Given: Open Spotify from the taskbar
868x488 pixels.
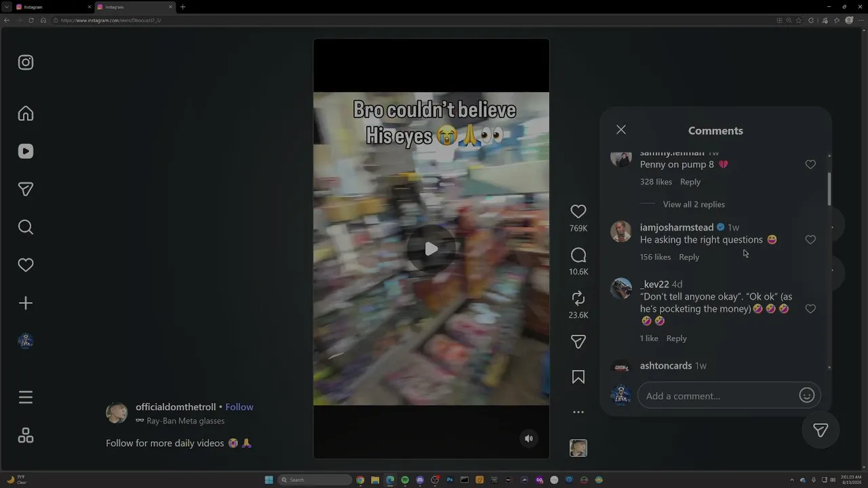Looking at the screenshot, I should 405,480.
